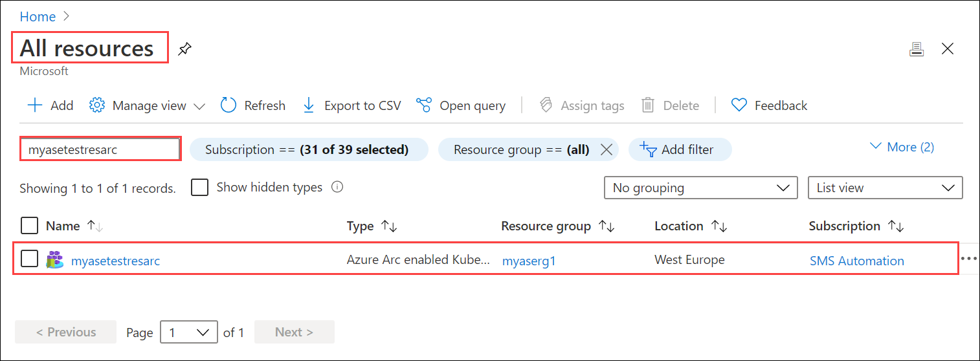Select all rows with header checkbox
Screen dimensions: 980x361
coord(29,226)
